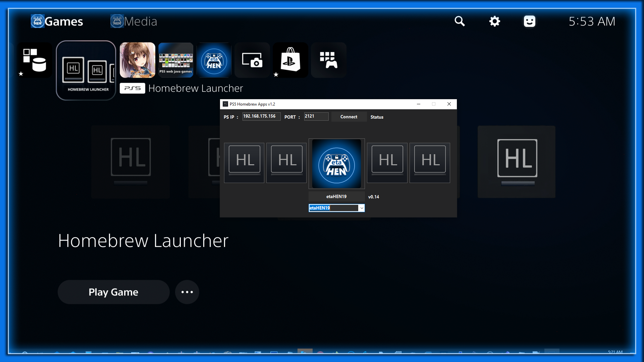644x362 pixels.
Task: Click the PORT number field
Action: pyautogui.click(x=316, y=116)
